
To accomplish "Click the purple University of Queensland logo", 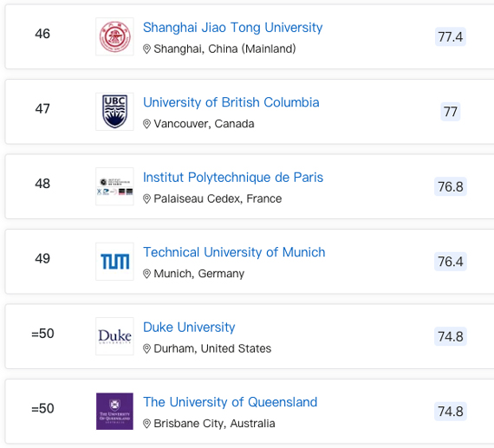I will [114, 411].
